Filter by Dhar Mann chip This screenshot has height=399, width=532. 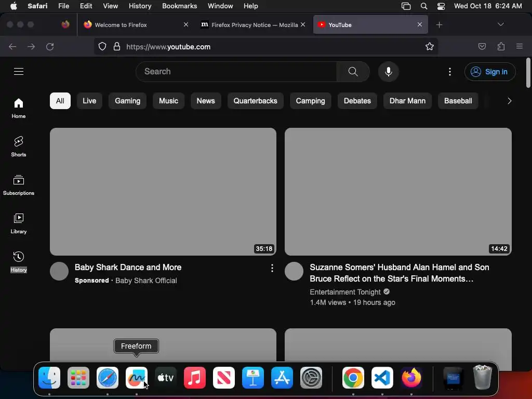pyautogui.click(x=407, y=101)
